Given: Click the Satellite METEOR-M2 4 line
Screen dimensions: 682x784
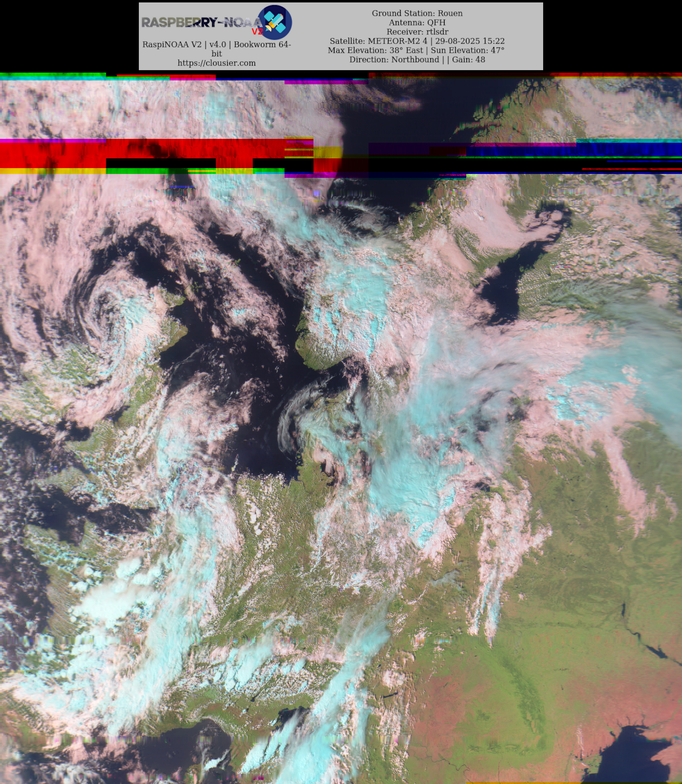Looking at the screenshot, I should click(x=417, y=41).
